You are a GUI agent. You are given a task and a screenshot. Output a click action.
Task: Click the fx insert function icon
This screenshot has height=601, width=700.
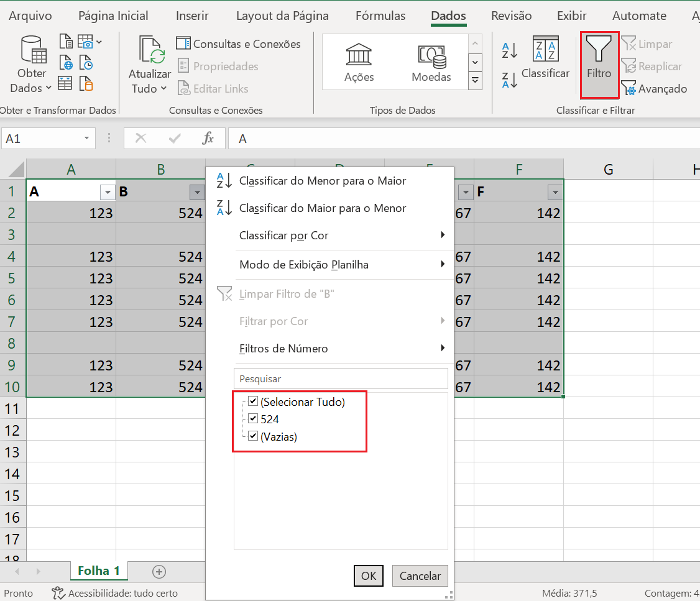coord(208,139)
